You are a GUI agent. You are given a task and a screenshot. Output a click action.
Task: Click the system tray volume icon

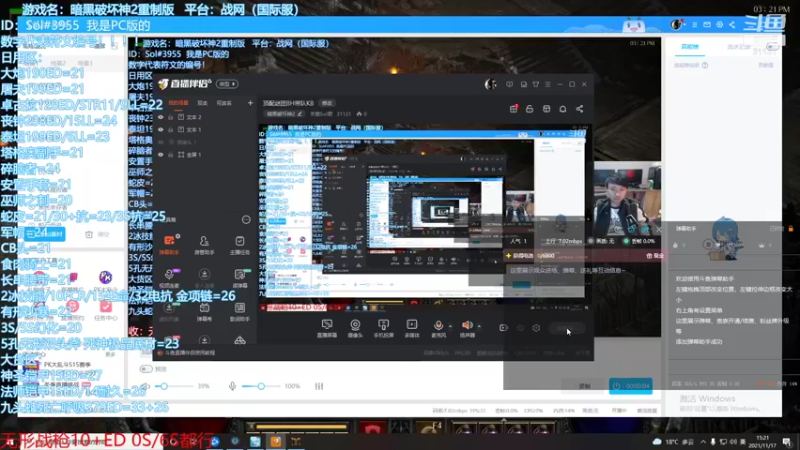(733, 442)
